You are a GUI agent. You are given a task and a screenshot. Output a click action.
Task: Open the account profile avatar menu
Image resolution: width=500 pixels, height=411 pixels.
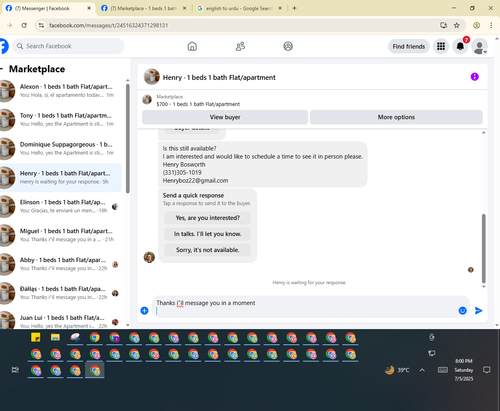click(x=479, y=46)
